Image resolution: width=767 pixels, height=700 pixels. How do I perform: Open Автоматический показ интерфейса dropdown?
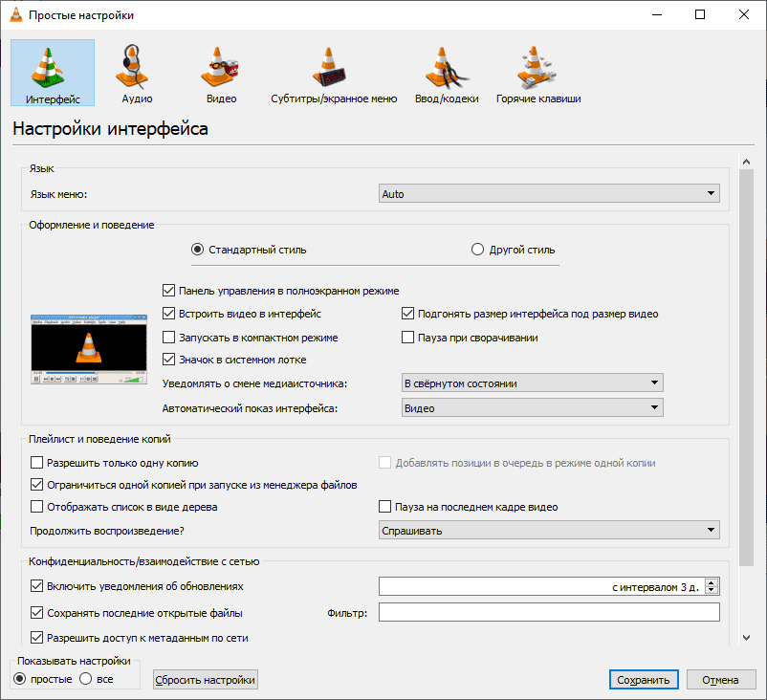[x=532, y=408]
